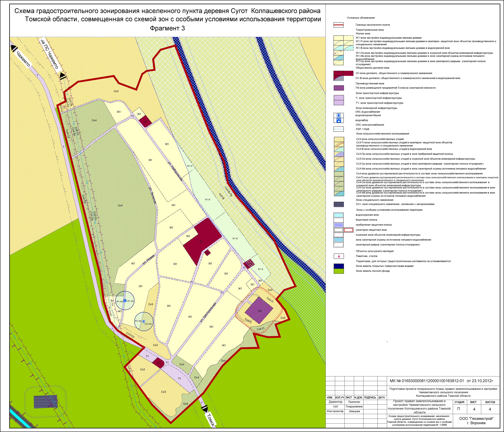Click the blue line swatch for 'ЛЭП 110кВ'
This screenshot has width=504, height=432.
pyautogui.click(x=339, y=129)
